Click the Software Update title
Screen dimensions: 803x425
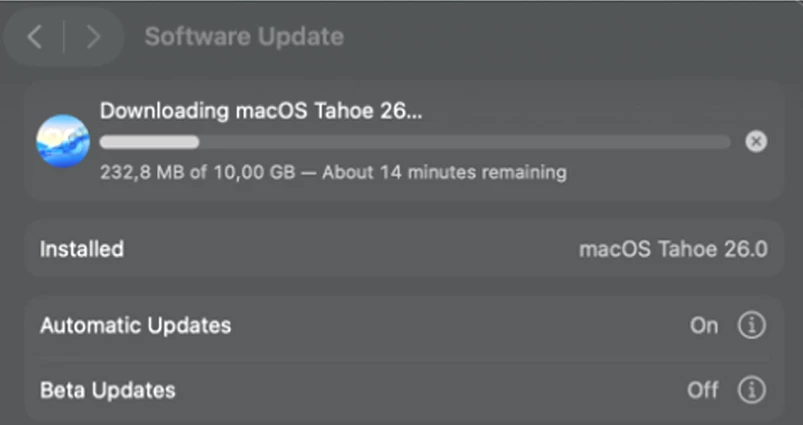tap(244, 37)
